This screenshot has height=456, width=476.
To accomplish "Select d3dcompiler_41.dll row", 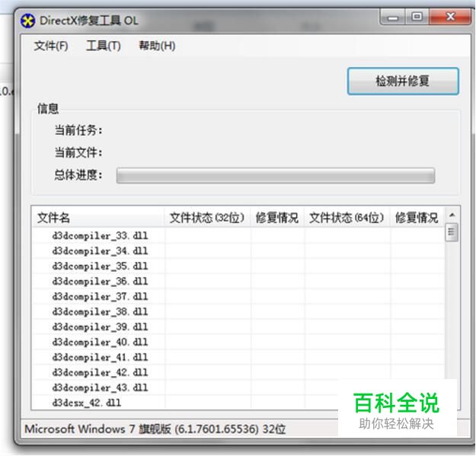I will 238,357.
